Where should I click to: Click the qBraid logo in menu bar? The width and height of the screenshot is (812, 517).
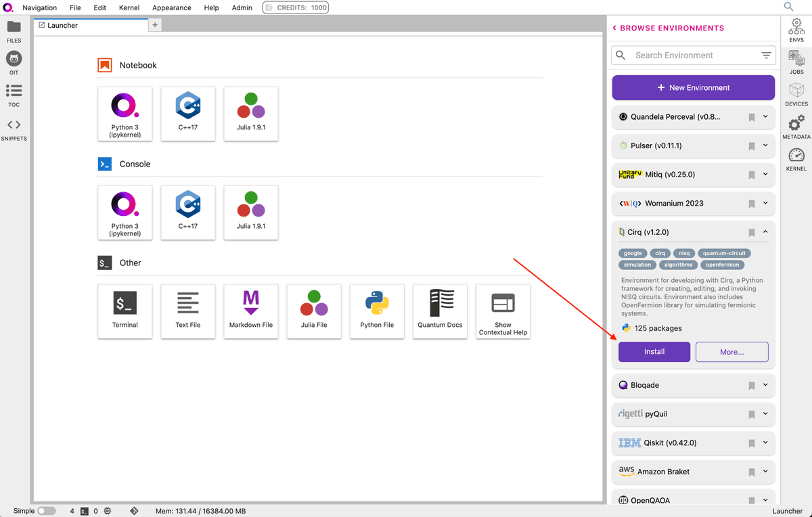[x=7, y=7]
